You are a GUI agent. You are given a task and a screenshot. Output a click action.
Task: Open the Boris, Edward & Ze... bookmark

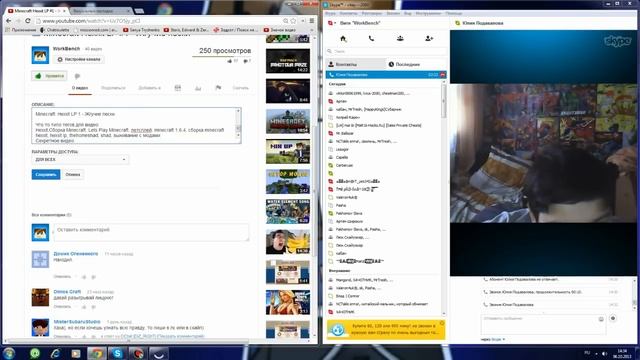click(x=187, y=30)
